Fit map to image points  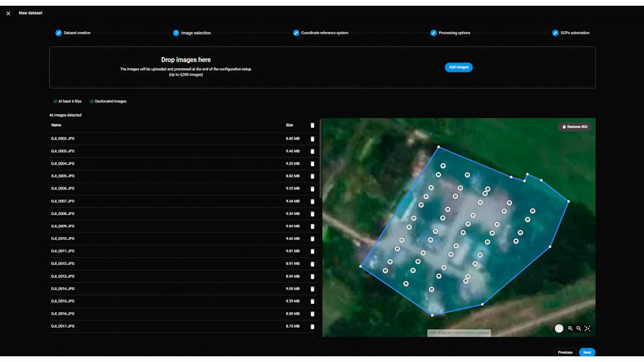(x=587, y=328)
